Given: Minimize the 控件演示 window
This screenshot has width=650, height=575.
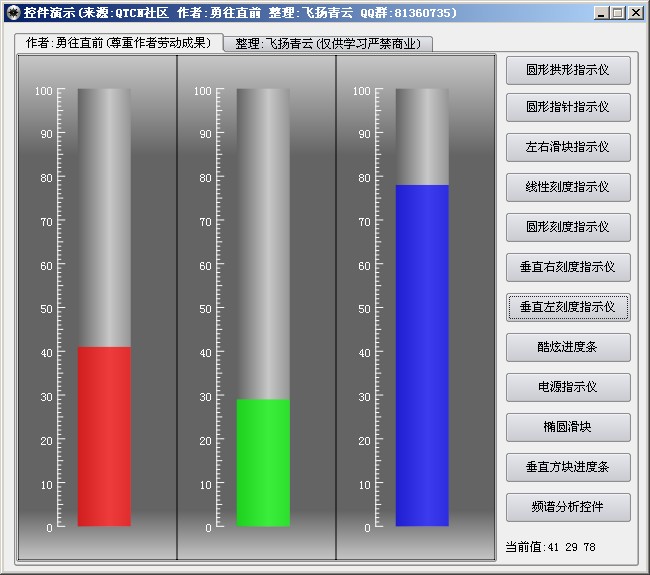Looking at the screenshot, I should [x=601, y=13].
